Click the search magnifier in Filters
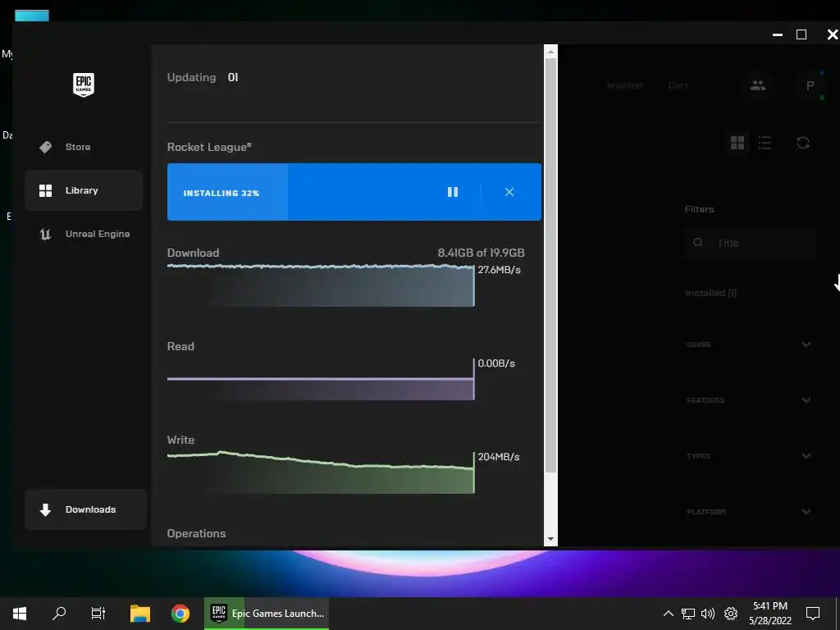This screenshot has height=630, width=840. click(698, 243)
